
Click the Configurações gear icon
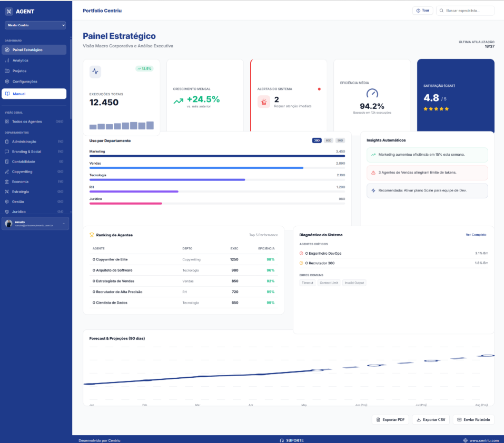pos(7,82)
